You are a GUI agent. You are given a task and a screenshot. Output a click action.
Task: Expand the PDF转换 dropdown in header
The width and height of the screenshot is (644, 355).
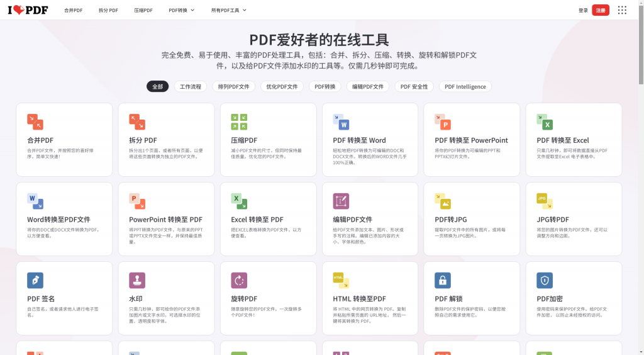(x=182, y=10)
